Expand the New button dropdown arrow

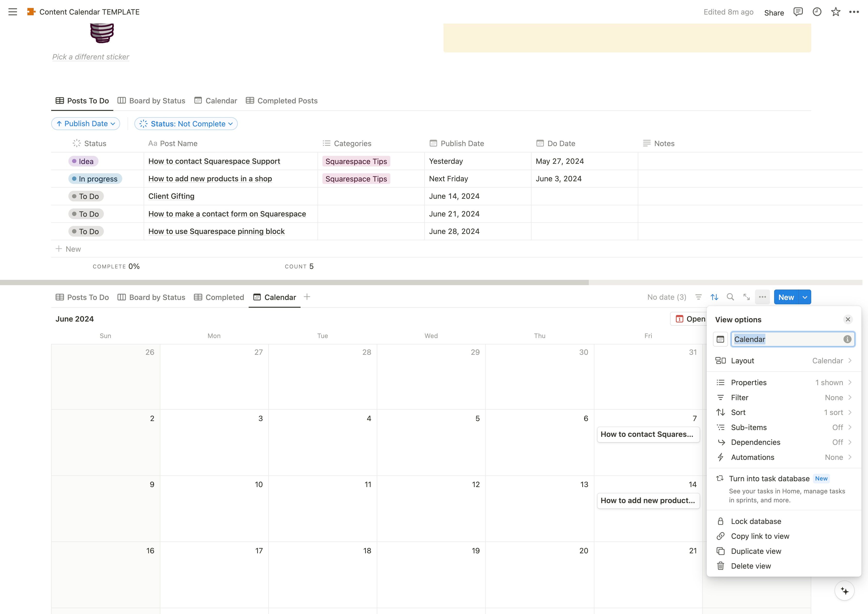click(x=805, y=297)
